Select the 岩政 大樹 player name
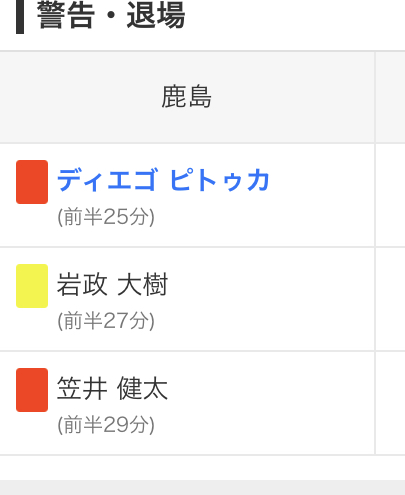The height and width of the screenshot is (495, 405). 112,284
